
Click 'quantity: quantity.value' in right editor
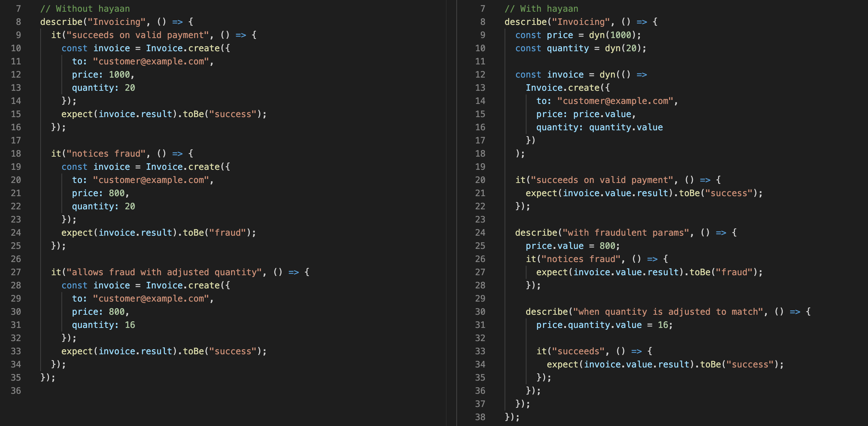coord(599,127)
